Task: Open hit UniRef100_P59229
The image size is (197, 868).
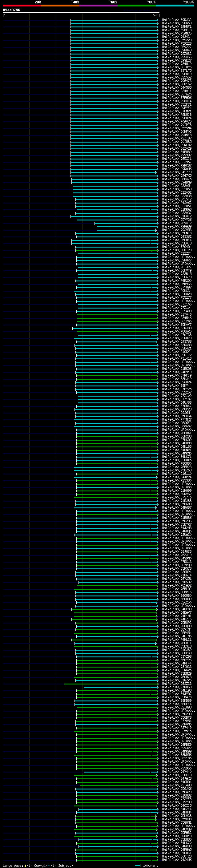Action: click(177, 40)
